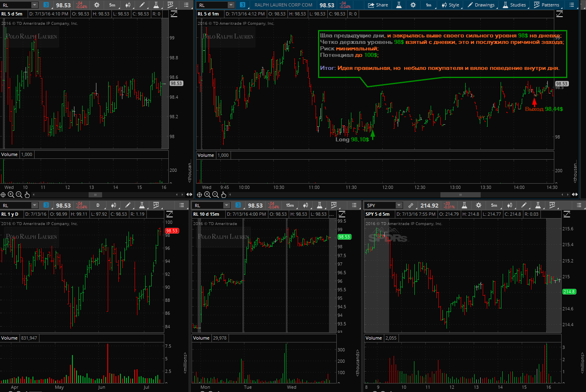Viewport: 586px width, 392px height.
Task: Open Patterns menu in main chart toolbar
Action: [546, 5]
